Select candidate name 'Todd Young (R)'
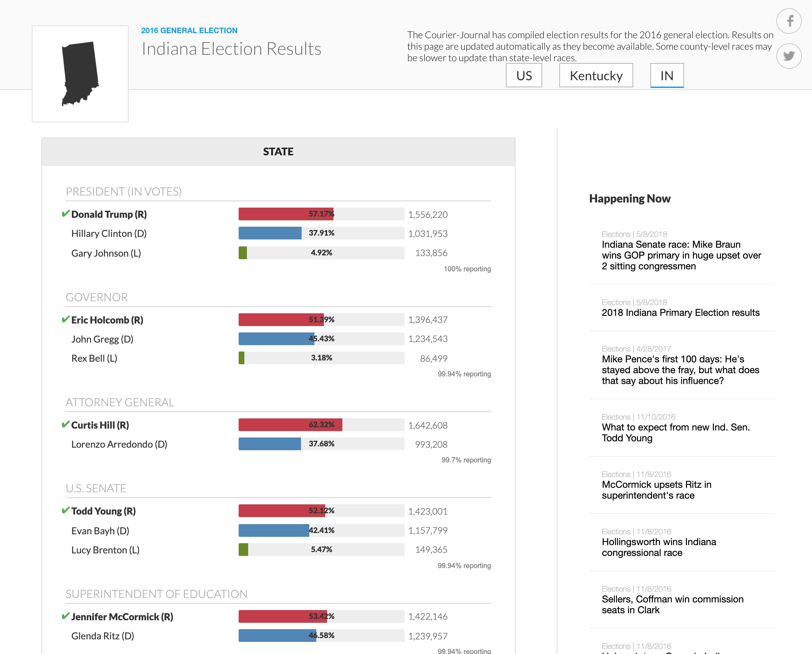Screen dimensions: 812x654 pos(104,511)
